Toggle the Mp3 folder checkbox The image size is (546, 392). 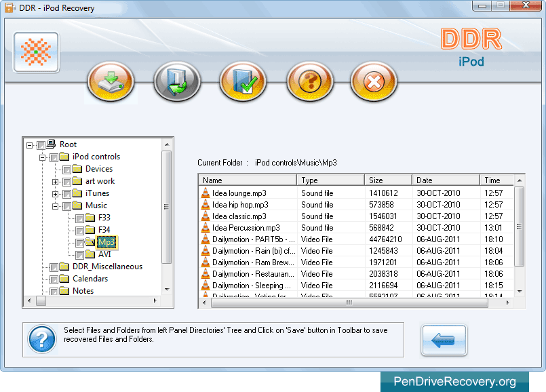tap(80, 243)
